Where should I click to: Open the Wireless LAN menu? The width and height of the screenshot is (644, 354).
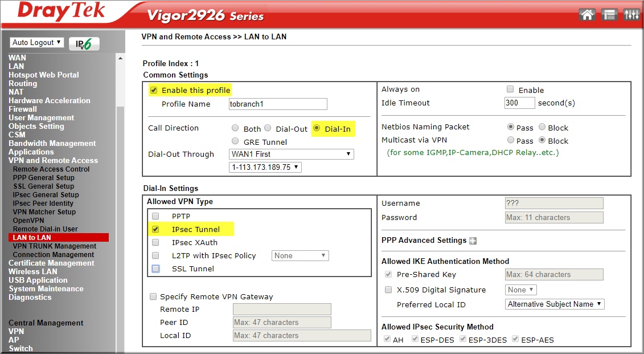point(33,272)
